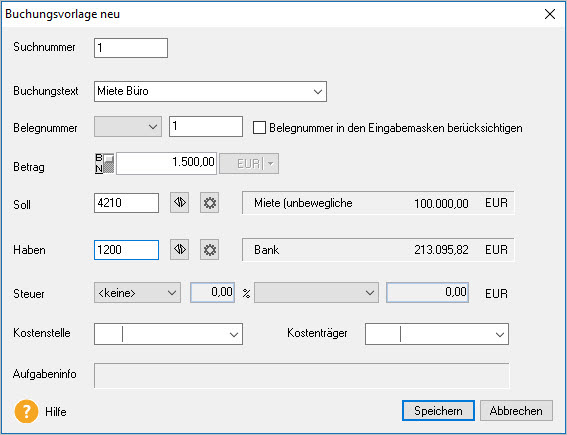This screenshot has height=435, width=567.
Task: Close the Buchungsvorlage neu dialog
Action: click(x=550, y=14)
